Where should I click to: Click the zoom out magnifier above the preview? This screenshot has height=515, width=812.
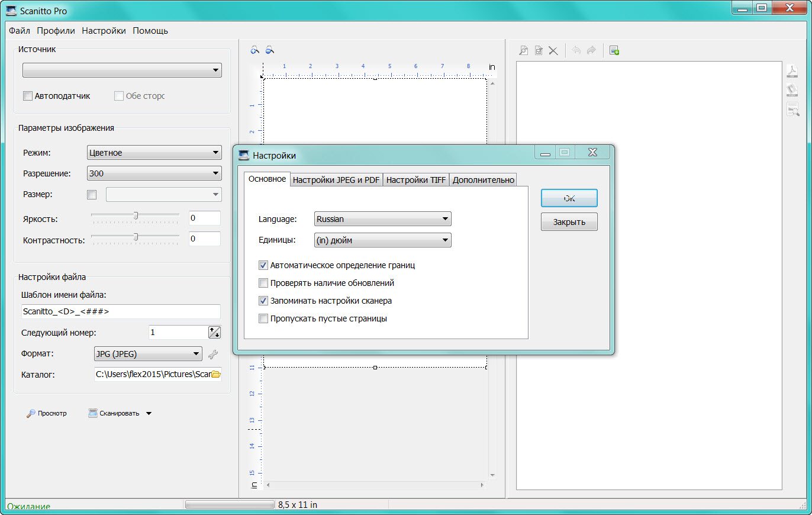[x=269, y=50]
